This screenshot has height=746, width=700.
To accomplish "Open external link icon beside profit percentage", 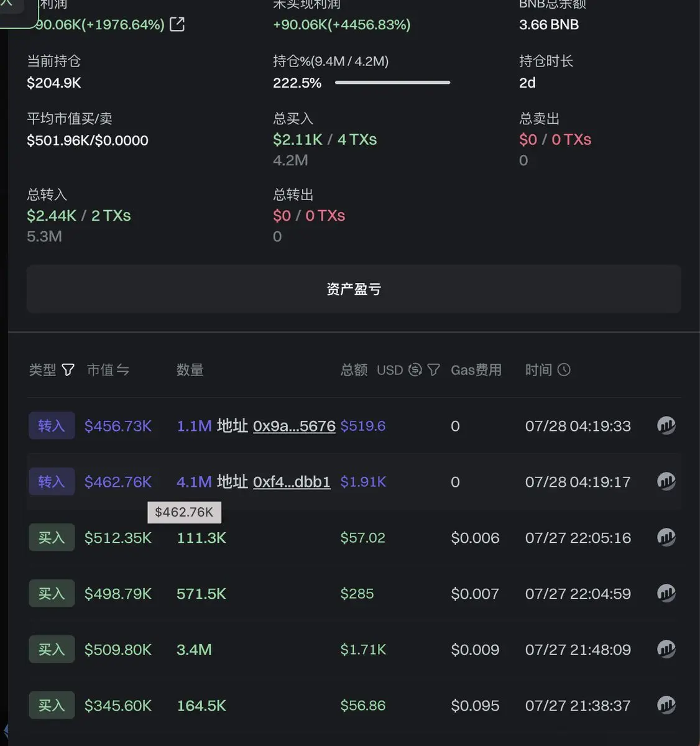I will point(177,24).
